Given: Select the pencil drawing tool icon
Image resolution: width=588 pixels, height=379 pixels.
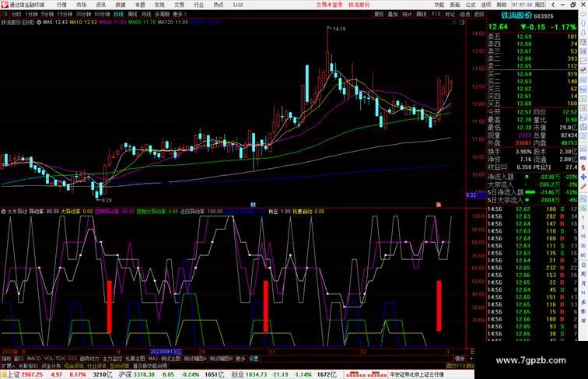Looking at the screenshot, I should click(x=583, y=186).
